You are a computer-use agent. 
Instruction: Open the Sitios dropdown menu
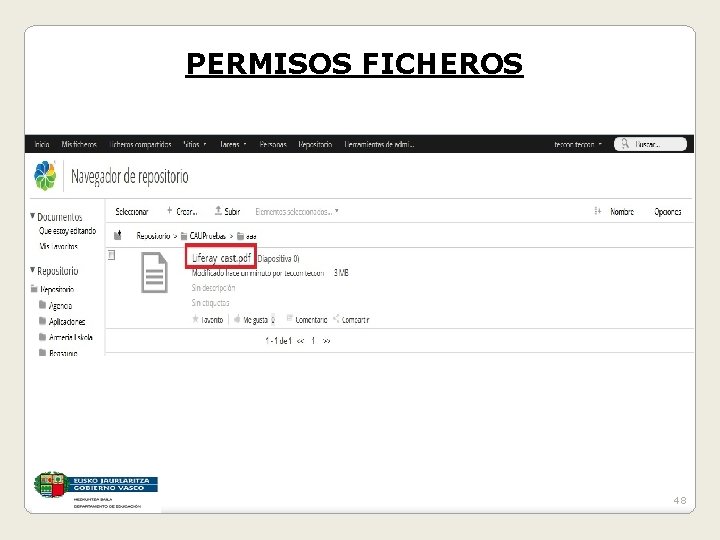[x=195, y=144]
